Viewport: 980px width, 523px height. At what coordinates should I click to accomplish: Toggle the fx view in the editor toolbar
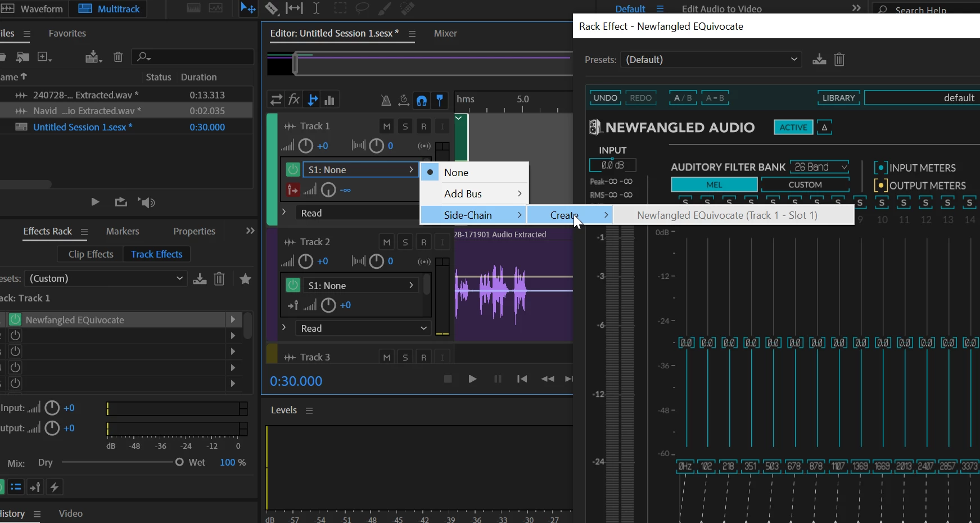(294, 100)
